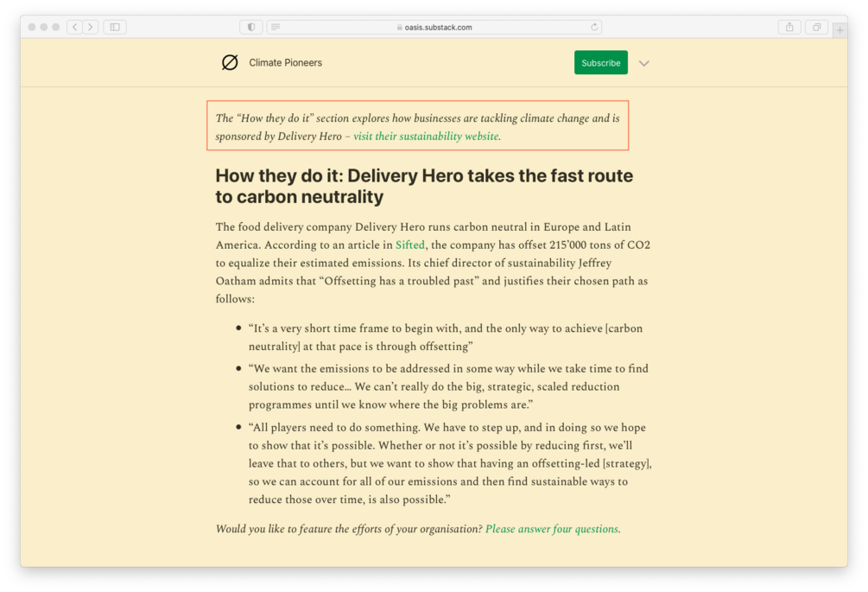Click the bullet quote starting “All players need to do something”
This screenshot has width=868, height=592.
(x=450, y=463)
